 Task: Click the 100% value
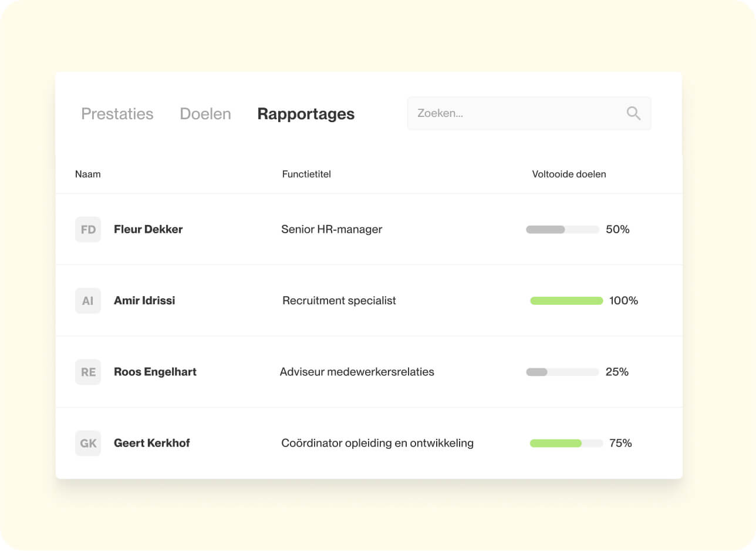[624, 301]
